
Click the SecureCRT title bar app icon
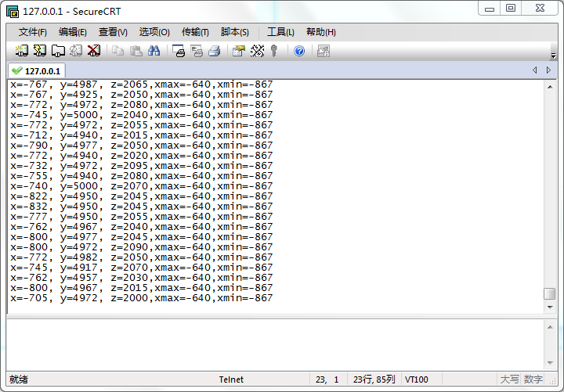[13, 12]
